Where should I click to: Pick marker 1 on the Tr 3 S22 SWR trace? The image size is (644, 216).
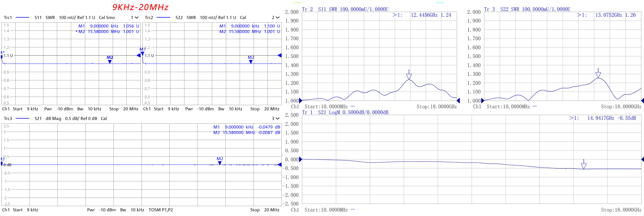(x=598, y=75)
